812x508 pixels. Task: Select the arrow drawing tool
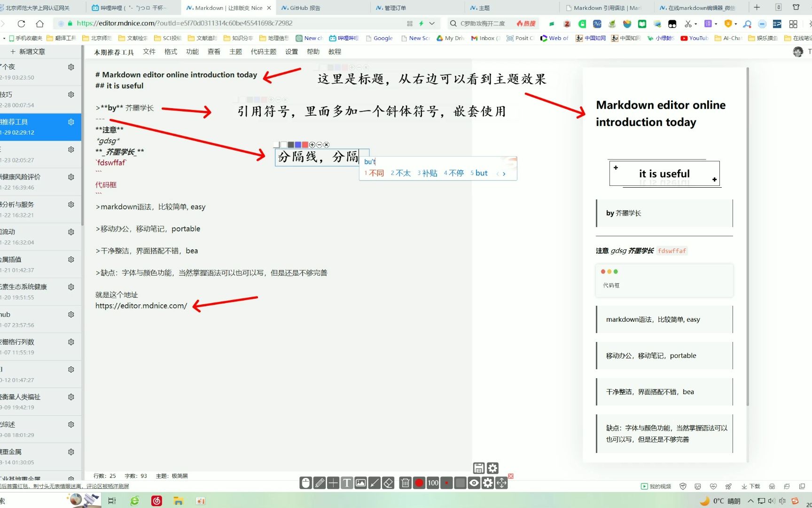375,483
